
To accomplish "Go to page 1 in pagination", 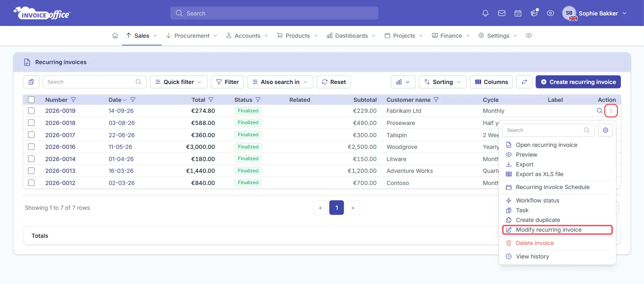I will pos(336,208).
